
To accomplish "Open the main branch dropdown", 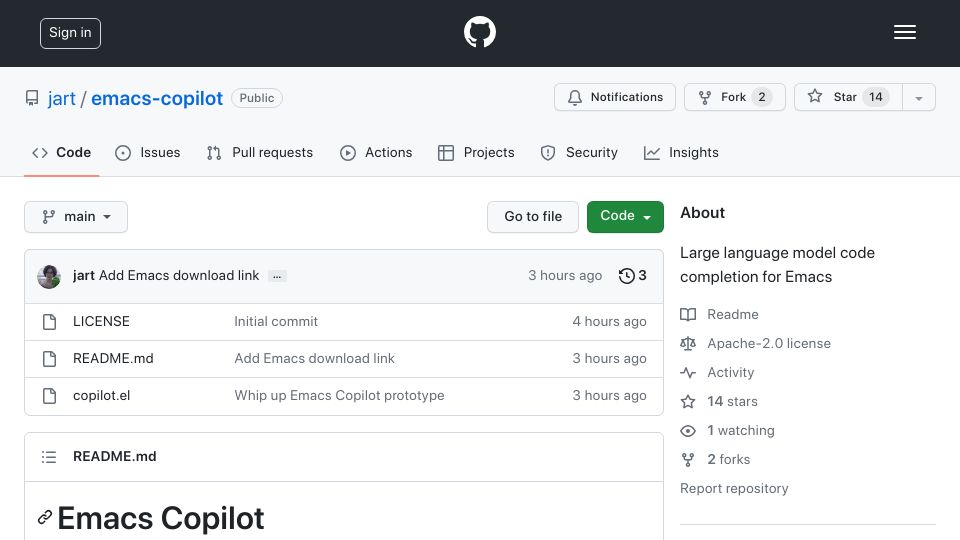I will point(76,217).
